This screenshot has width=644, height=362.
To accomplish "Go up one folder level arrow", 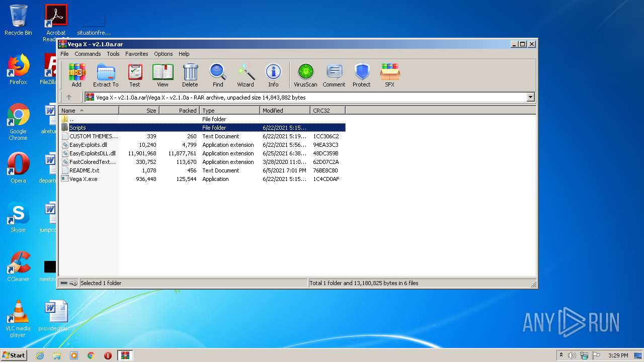I will pyautogui.click(x=69, y=97).
